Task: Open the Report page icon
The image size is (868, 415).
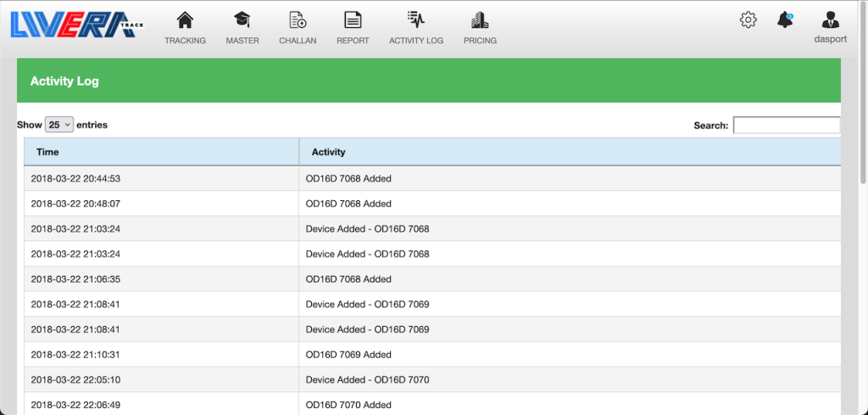Action: click(x=353, y=20)
